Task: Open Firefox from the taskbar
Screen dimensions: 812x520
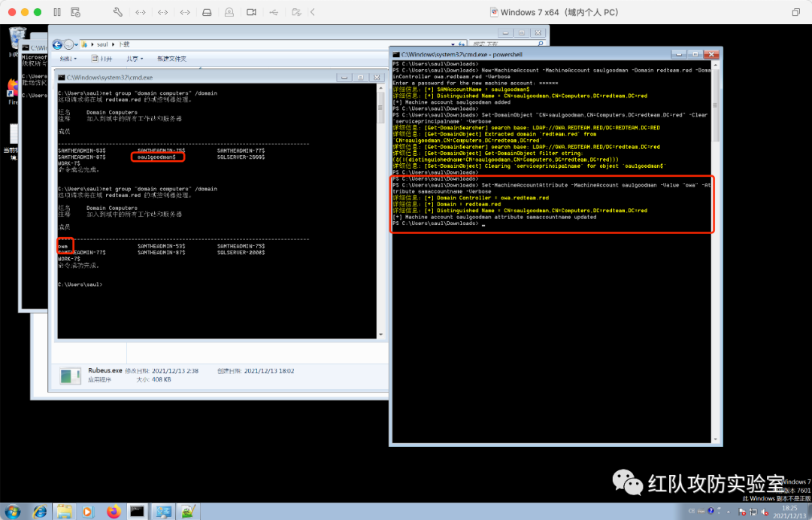Action: pos(114,511)
